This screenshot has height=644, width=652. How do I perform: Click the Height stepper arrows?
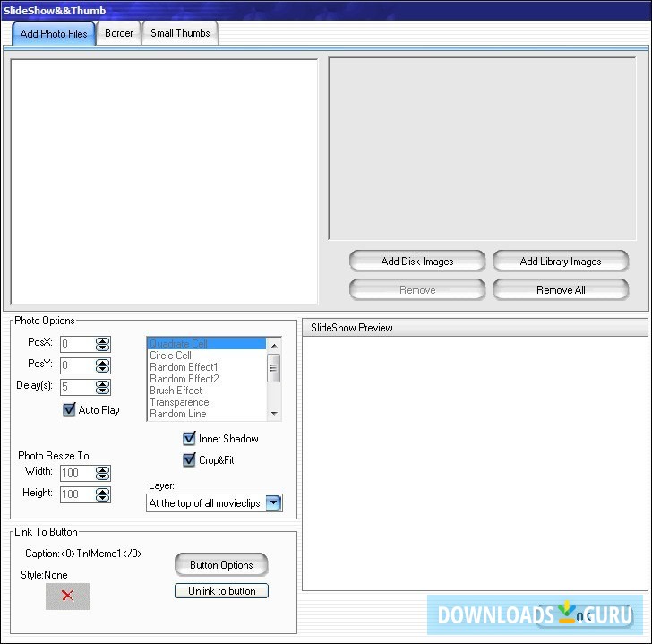[x=102, y=494]
